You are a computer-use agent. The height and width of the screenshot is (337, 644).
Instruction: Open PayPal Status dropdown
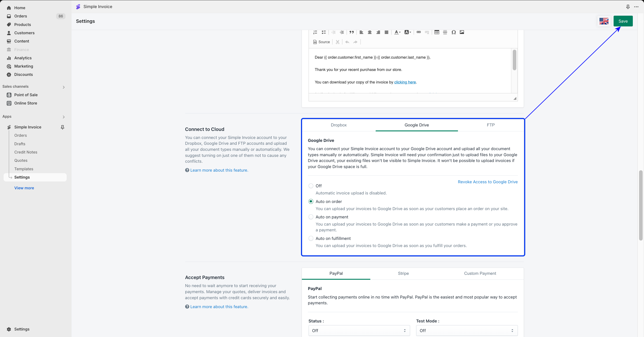(x=359, y=331)
